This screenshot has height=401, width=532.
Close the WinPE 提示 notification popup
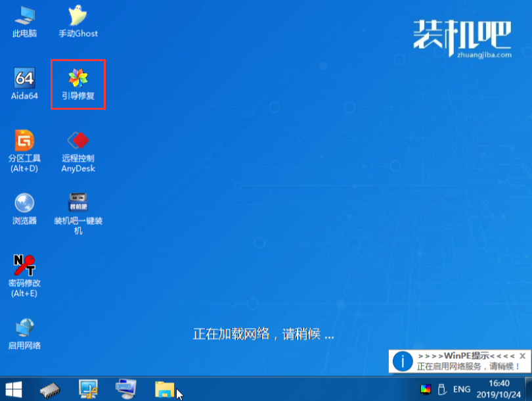(x=523, y=356)
